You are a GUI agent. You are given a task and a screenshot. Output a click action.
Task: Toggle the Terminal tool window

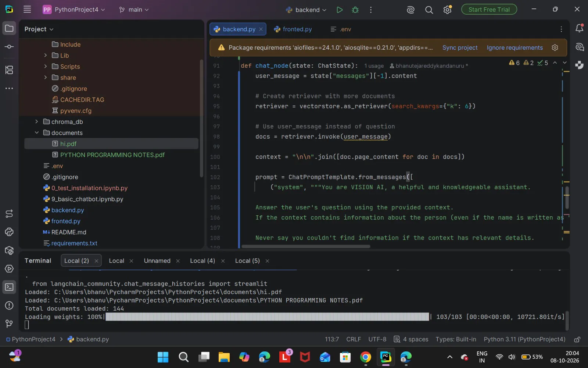click(9, 287)
